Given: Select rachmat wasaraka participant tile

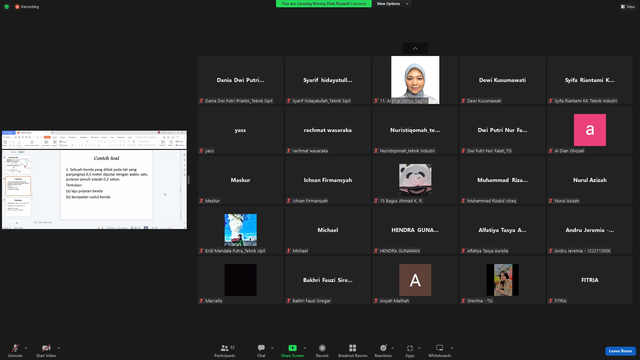Looking at the screenshot, I should (x=328, y=130).
